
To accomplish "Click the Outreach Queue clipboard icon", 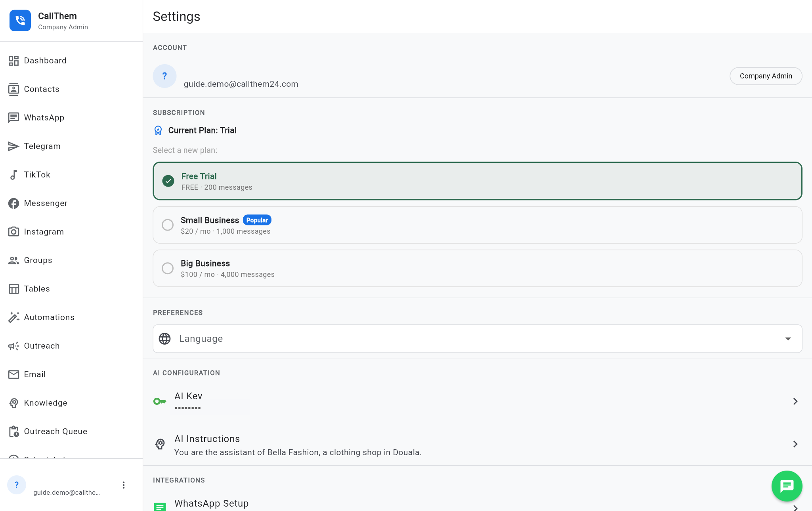I will pyautogui.click(x=13, y=431).
